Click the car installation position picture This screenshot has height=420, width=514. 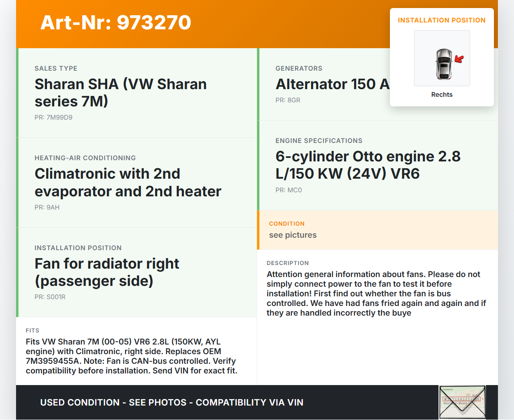coord(442,58)
